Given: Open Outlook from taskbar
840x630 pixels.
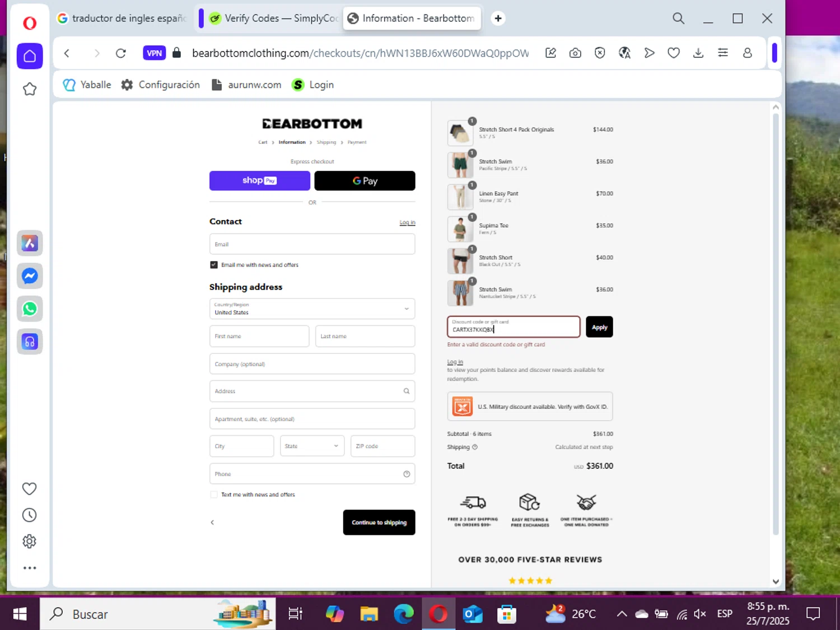Looking at the screenshot, I should (x=473, y=614).
